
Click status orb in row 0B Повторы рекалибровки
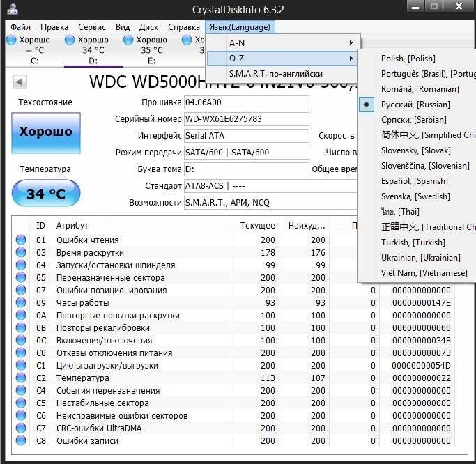coord(21,327)
